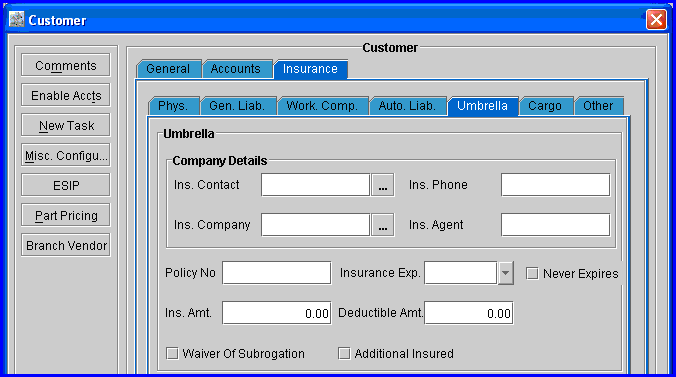This screenshot has height=377, width=676.
Task: Switch to the General tab
Action: coord(168,69)
